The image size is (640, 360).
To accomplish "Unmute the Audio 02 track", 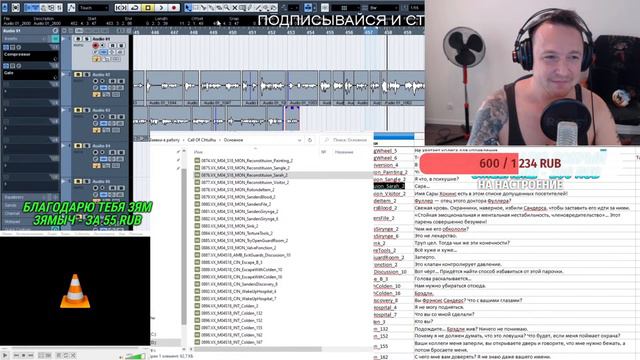I will [78, 75].
